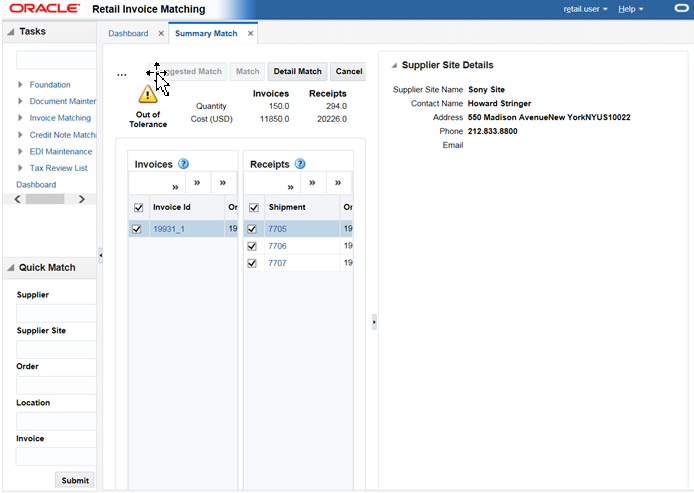
Task: Toggle checkbox for invoice 19931_1
Action: tap(136, 229)
